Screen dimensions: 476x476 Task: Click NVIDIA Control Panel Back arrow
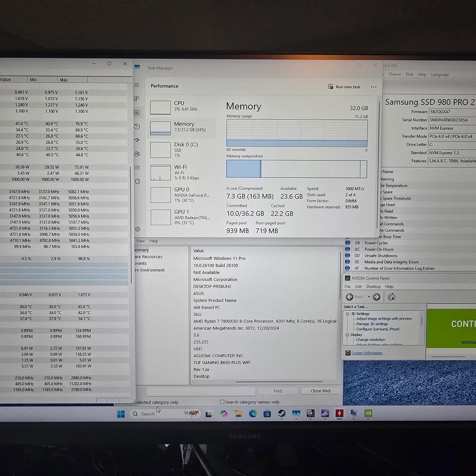349,297
